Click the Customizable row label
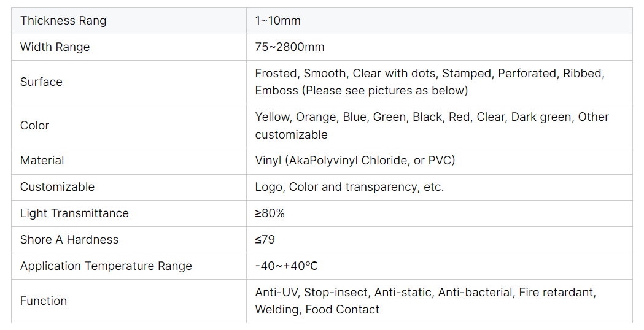The height and width of the screenshot is (330, 644). click(57, 186)
